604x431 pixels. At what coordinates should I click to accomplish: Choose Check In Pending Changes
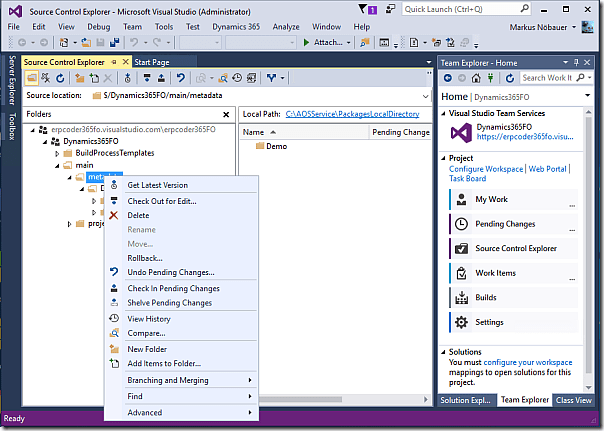tap(181, 288)
